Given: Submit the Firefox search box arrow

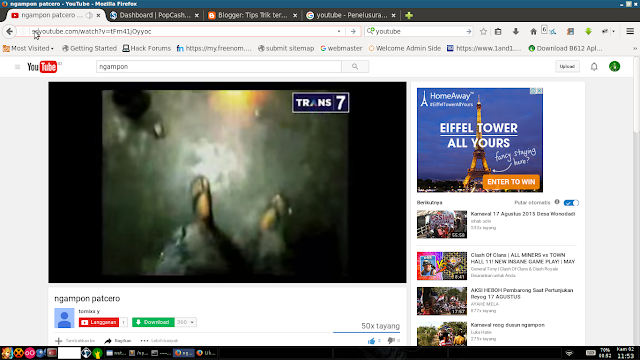Looking at the screenshot, I should (x=469, y=31).
